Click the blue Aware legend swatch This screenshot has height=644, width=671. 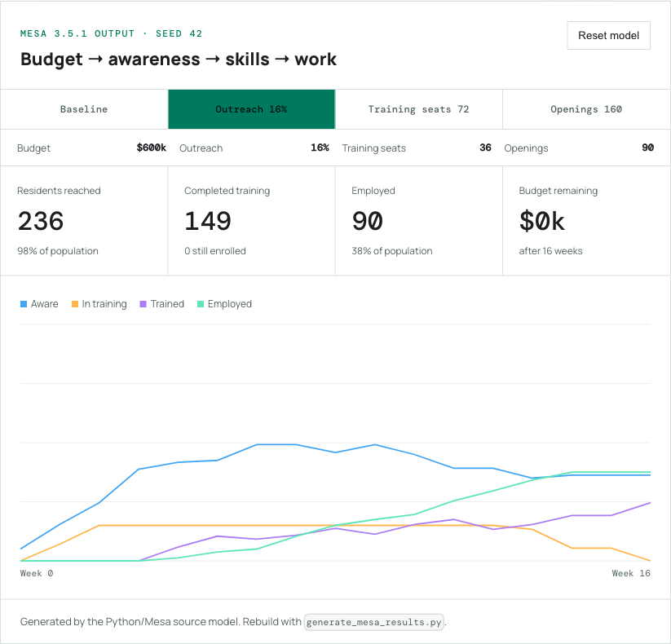[x=24, y=304]
